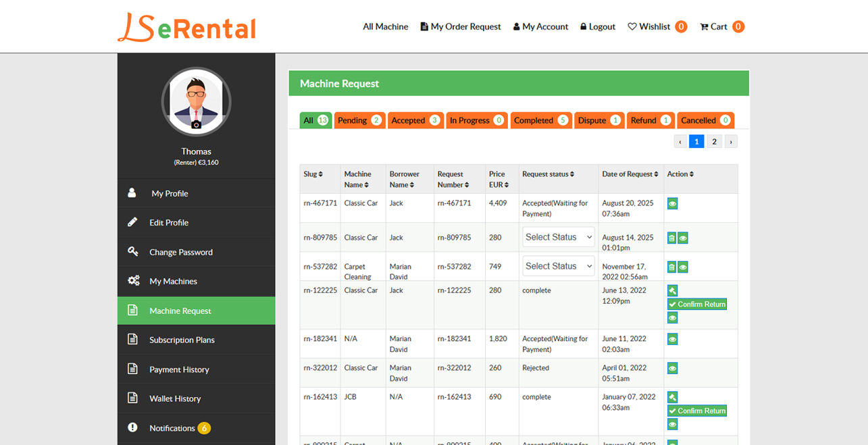Image resolution: width=868 pixels, height=445 pixels.
Task: Switch to the Pending tab
Action: coord(359,120)
